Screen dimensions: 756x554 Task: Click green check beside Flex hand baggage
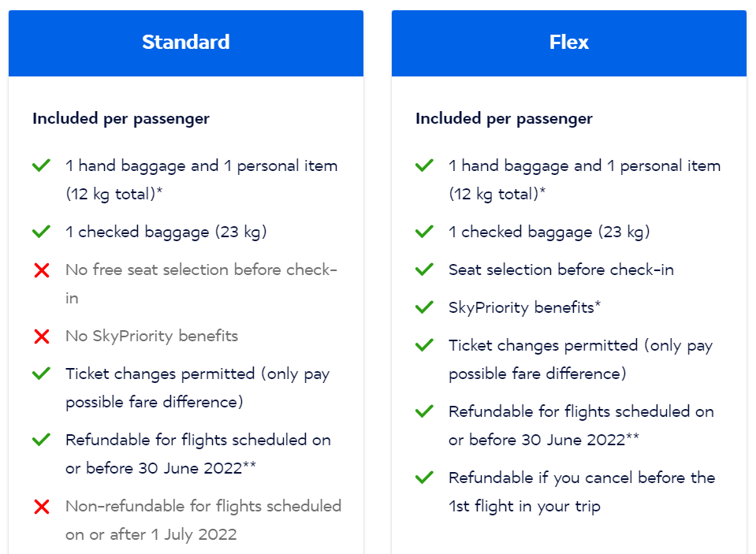[425, 166]
